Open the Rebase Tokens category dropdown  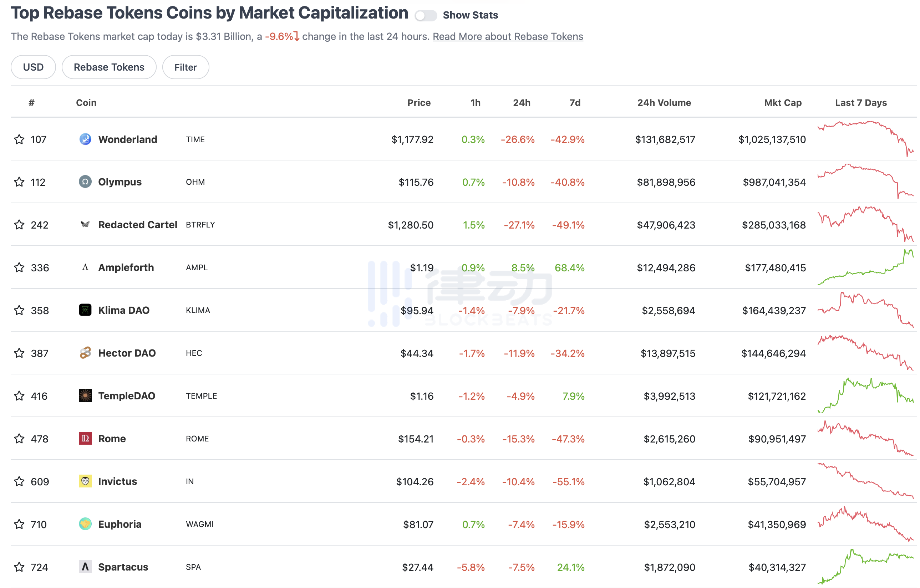click(x=109, y=67)
